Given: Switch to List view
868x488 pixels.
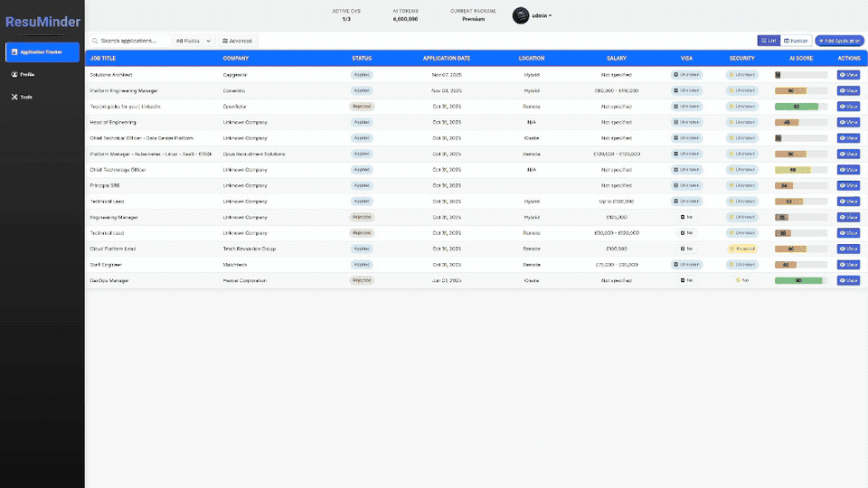Looking at the screenshot, I should tap(769, 41).
